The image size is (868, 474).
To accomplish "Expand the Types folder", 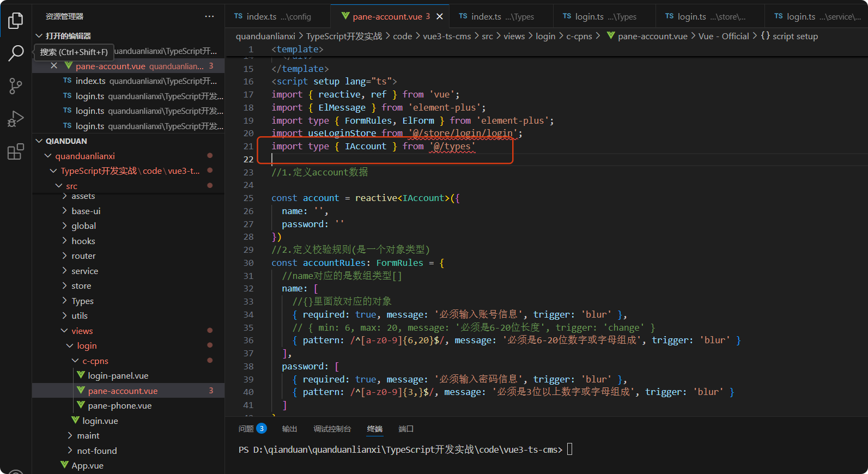I will (64, 301).
